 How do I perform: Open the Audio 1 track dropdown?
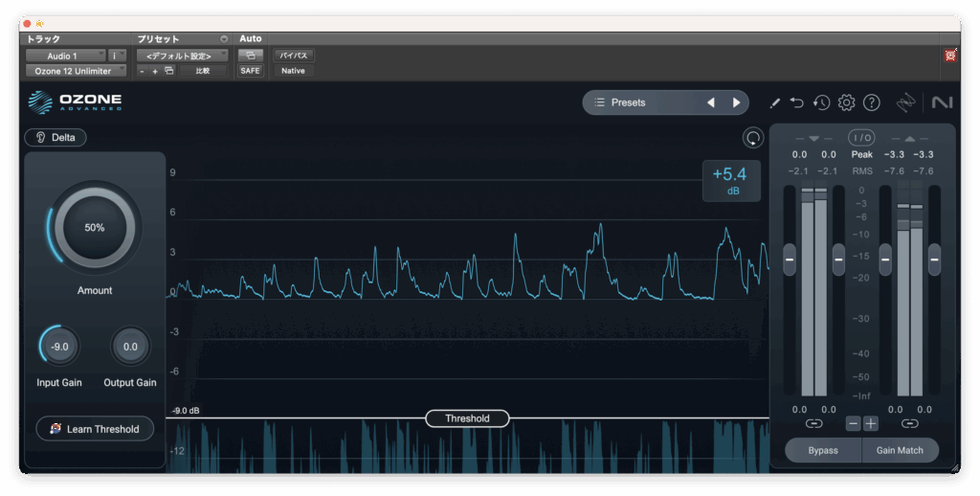tap(64, 56)
